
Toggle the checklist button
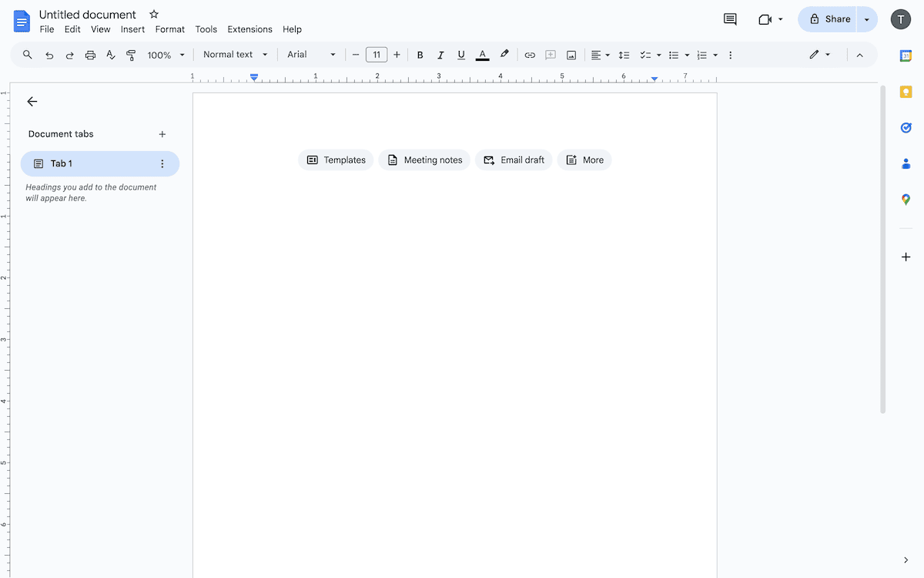pyautogui.click(x=645, y=55)
